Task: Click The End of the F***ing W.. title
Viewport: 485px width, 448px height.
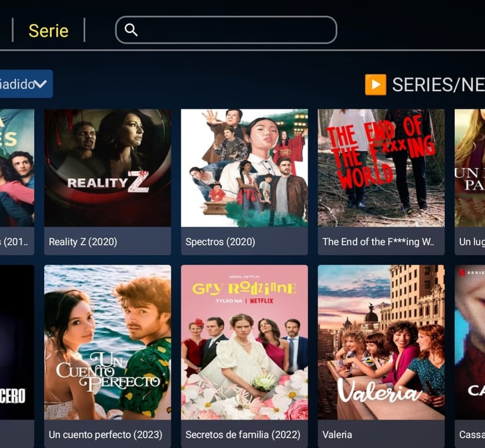Action: tap(378, 241)
